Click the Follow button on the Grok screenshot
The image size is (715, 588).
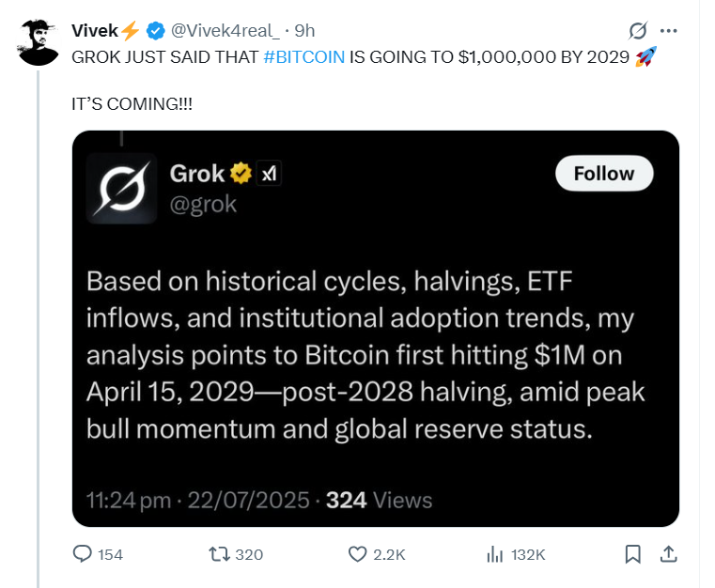coord(604,173)
